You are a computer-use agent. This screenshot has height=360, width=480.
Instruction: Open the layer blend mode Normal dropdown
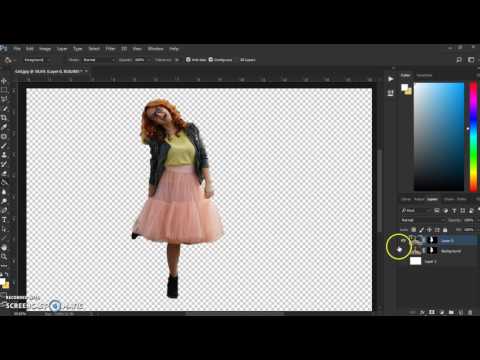423,220
